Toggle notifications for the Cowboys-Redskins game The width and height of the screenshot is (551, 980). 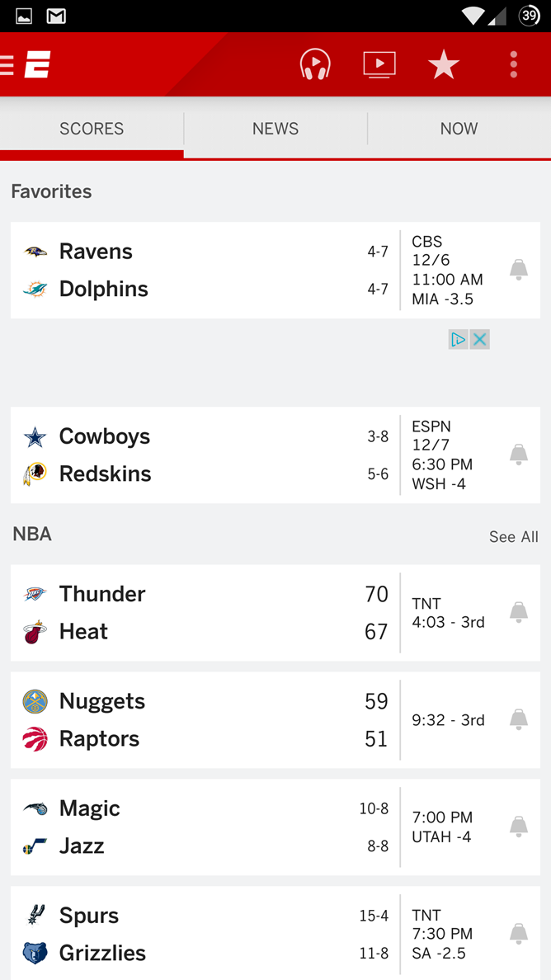tap(519, 455)
